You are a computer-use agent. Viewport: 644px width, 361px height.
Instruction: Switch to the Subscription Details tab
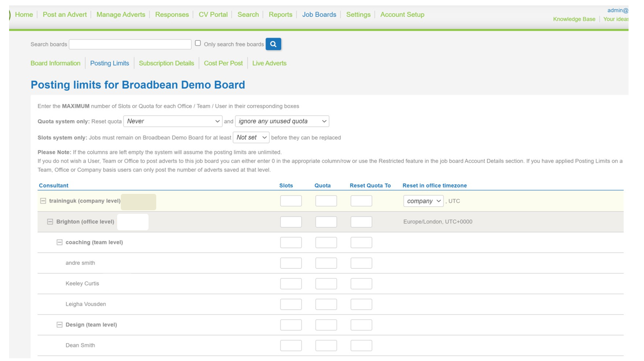click(x=166, y=63)
